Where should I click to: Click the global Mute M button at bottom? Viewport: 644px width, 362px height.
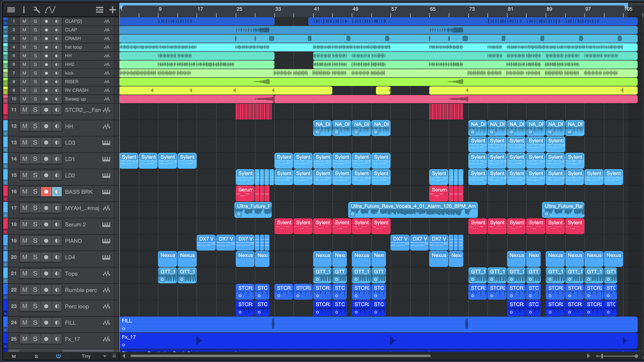pyautogui.click(x=14, y=356)
